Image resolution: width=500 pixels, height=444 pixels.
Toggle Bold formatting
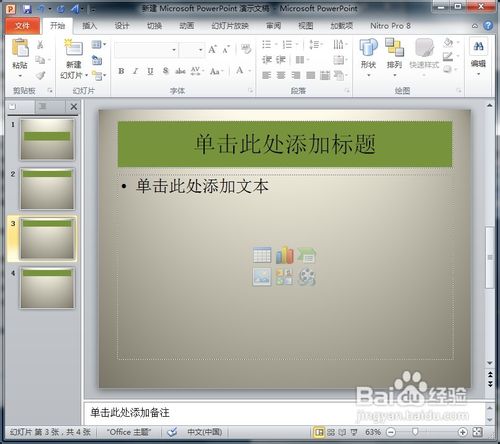click(x=121, y=71)
